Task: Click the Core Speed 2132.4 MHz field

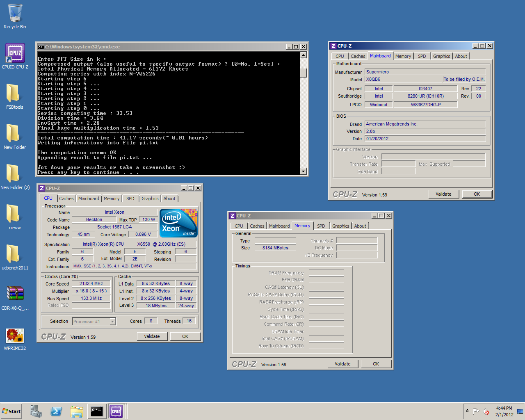Action: tap(91, 283)
